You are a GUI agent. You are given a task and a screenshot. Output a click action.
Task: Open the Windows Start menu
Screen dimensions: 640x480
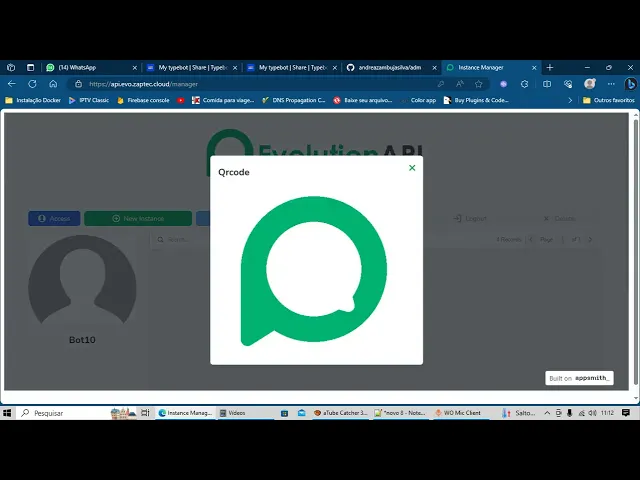[7, 413]
